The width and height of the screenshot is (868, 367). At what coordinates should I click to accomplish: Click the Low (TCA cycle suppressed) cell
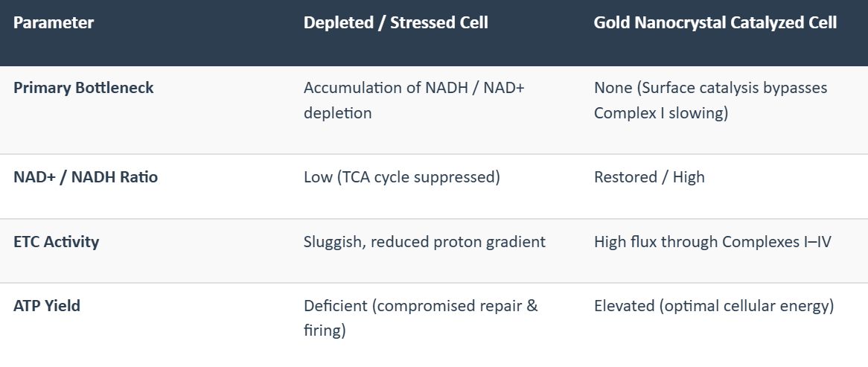(x=402, y=177)
